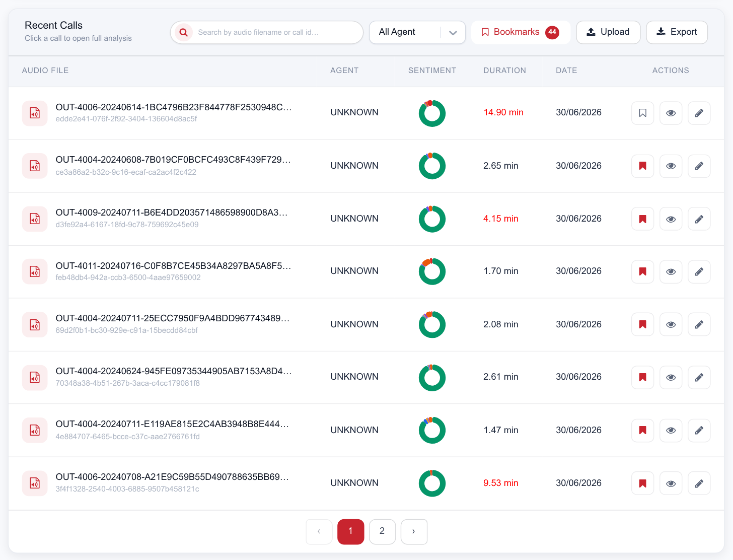Open eye view for the 4.15 min call

pos(671,219)
